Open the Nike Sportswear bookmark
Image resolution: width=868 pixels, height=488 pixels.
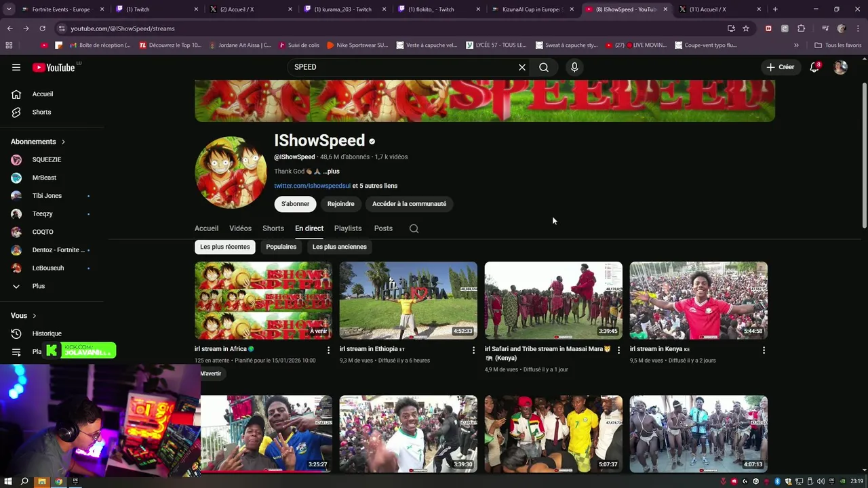pyautogui.click(x=357, y=45)
